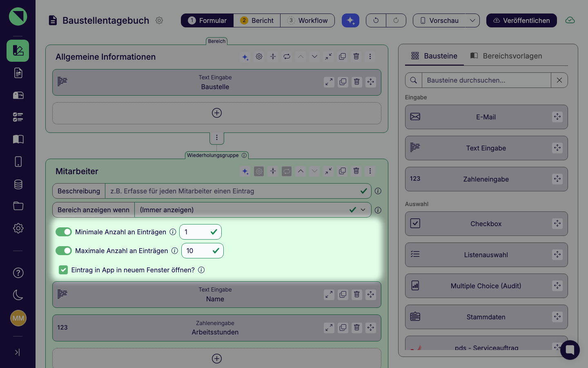The width and height of the screenshot is (588, 368).
Task: Open form settings gear next to Baustellentagebuch
Action: tap(159, 20)
